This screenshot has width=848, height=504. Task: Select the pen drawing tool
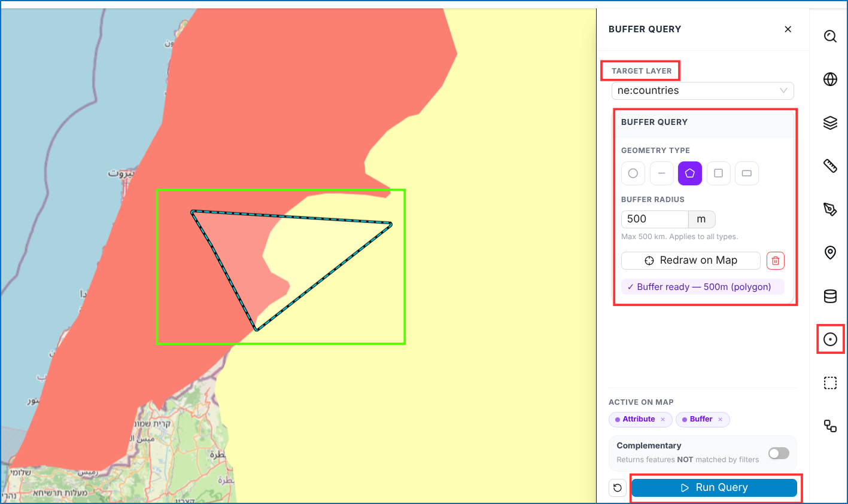pyautogui.click(x=830, y=209)
